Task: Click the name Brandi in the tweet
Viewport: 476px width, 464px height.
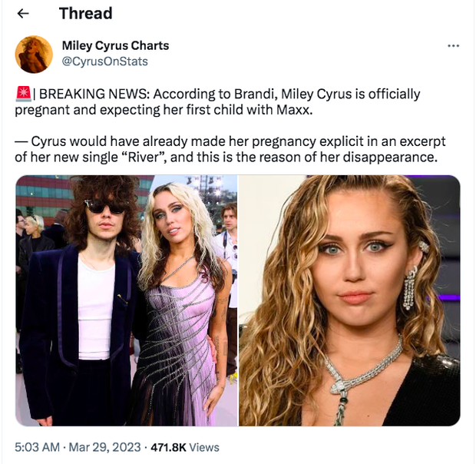Action: (x=253, y=94)
